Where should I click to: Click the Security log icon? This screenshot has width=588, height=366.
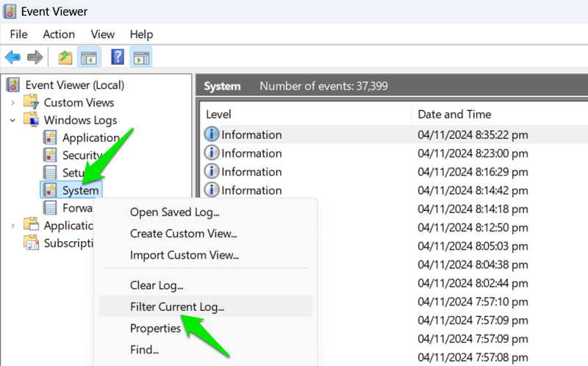(49, 155)
